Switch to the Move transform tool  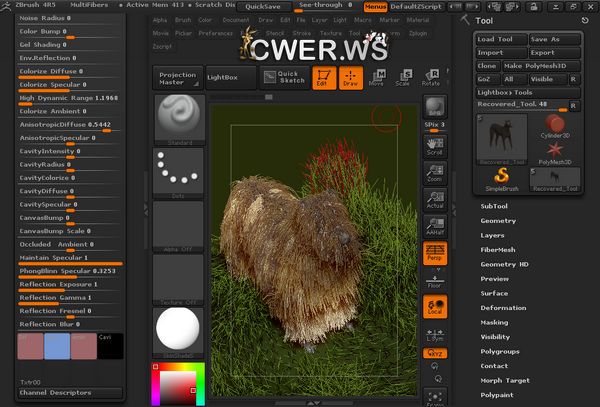pos(376,78)
